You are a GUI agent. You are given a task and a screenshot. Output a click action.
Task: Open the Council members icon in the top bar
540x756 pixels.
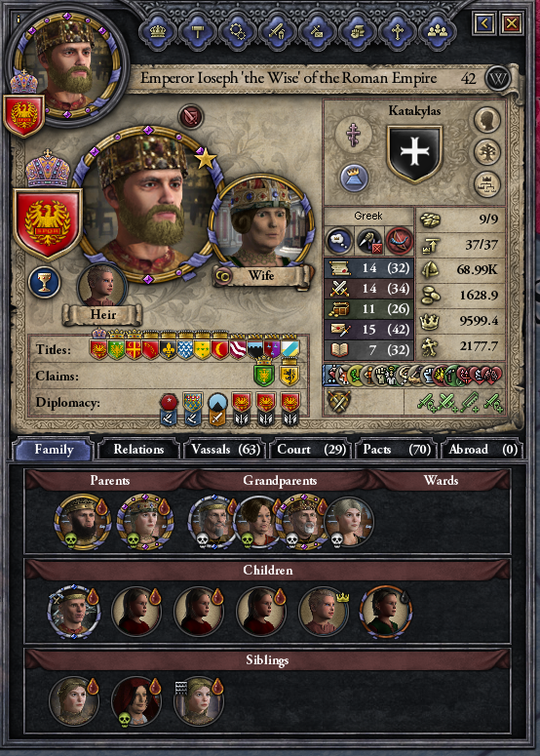pos(437,32)
